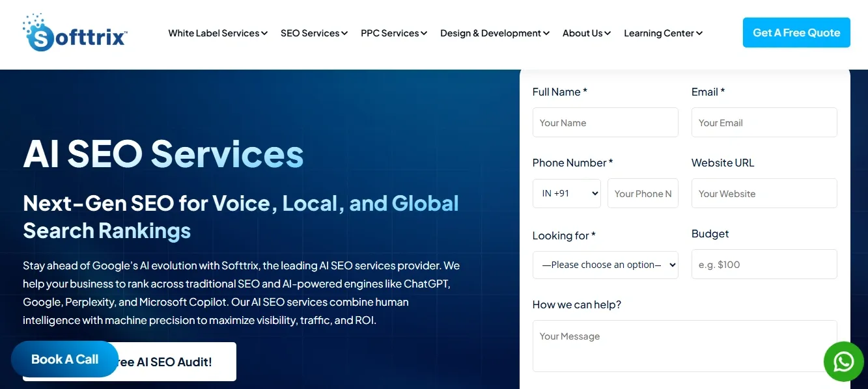The width and height of the screenshot is (868, 389).
Task: Click the Your Email input
Action: 764,122
